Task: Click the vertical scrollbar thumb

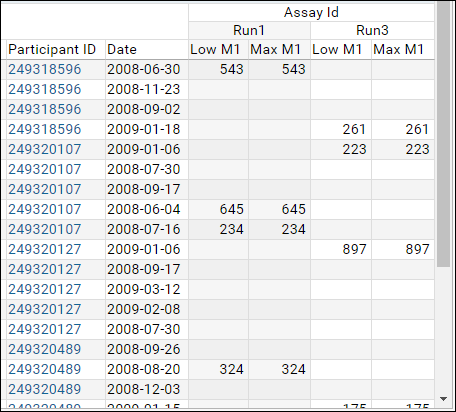Action: [x=443, y=134]
